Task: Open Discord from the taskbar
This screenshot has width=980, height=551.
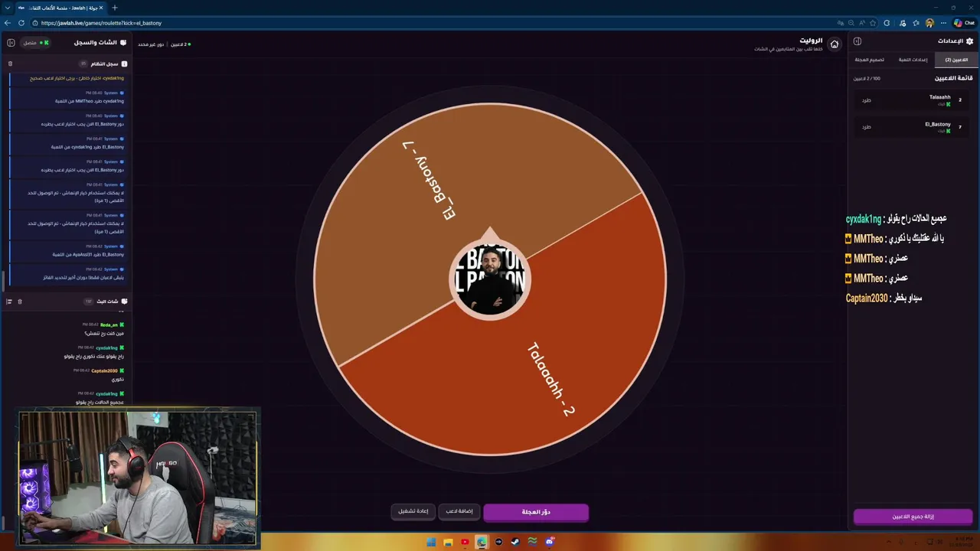Action: 549,542
